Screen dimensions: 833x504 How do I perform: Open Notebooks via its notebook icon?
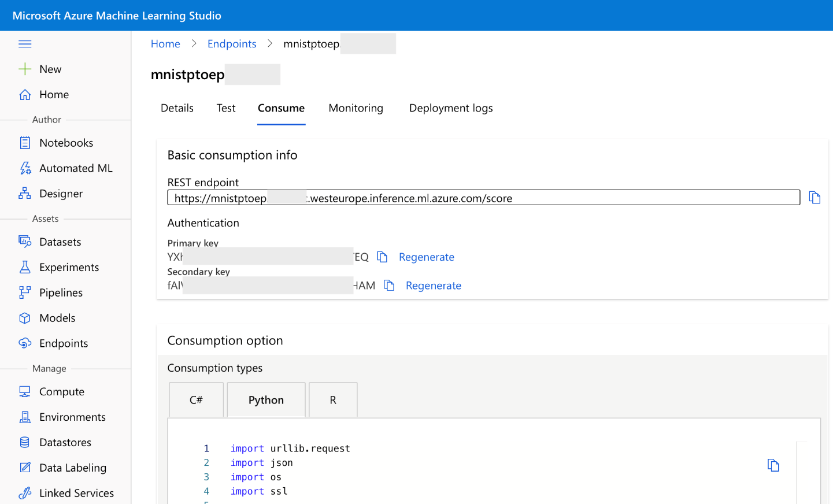(25, 143)
